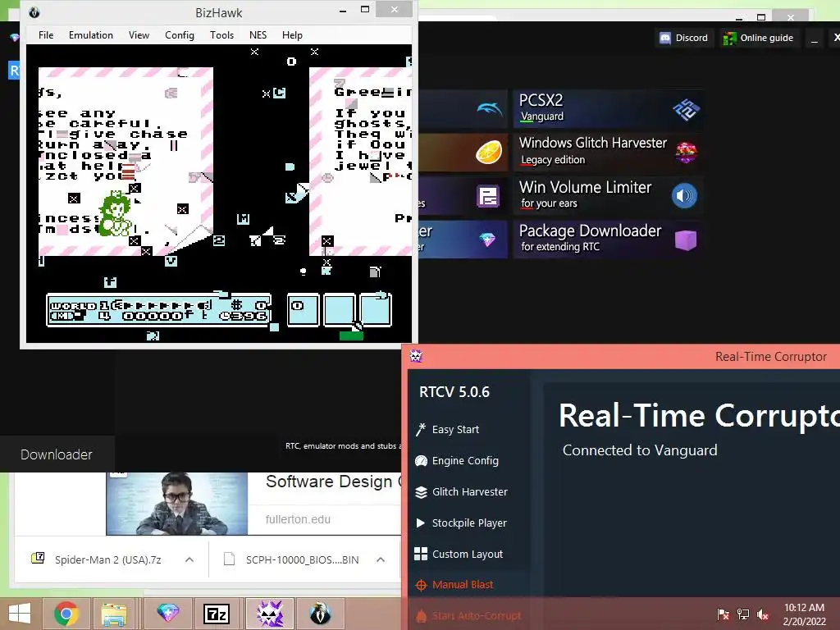The width and height of the screenshot is (840, 630).
Task: Open Engine Config in RTCV
Action: click(x=465, y=461)
